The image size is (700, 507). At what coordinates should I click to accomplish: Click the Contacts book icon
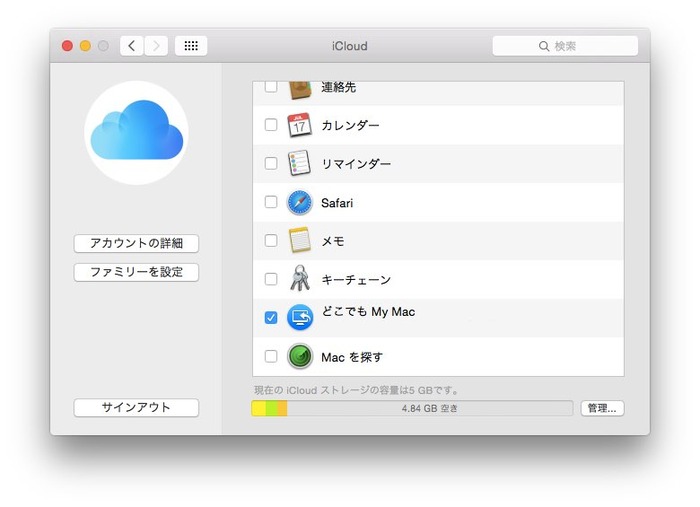coord(299,90)
